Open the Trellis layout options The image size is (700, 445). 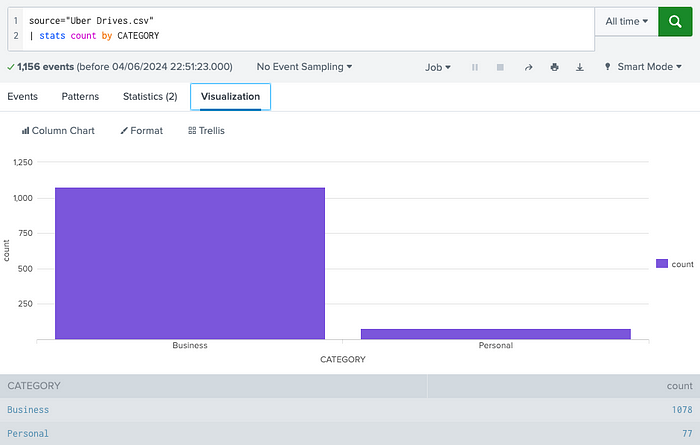tap(206, 130)
